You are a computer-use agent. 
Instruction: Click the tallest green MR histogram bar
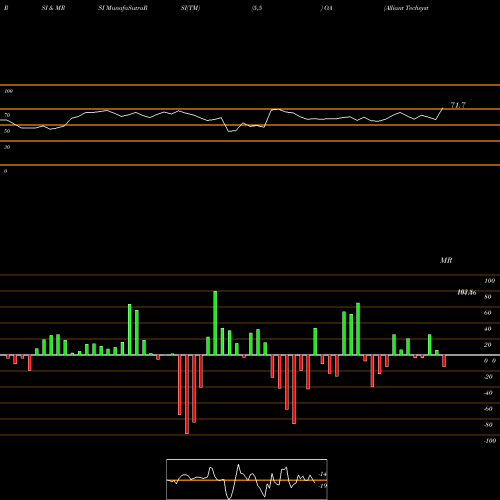click(215, 323)
